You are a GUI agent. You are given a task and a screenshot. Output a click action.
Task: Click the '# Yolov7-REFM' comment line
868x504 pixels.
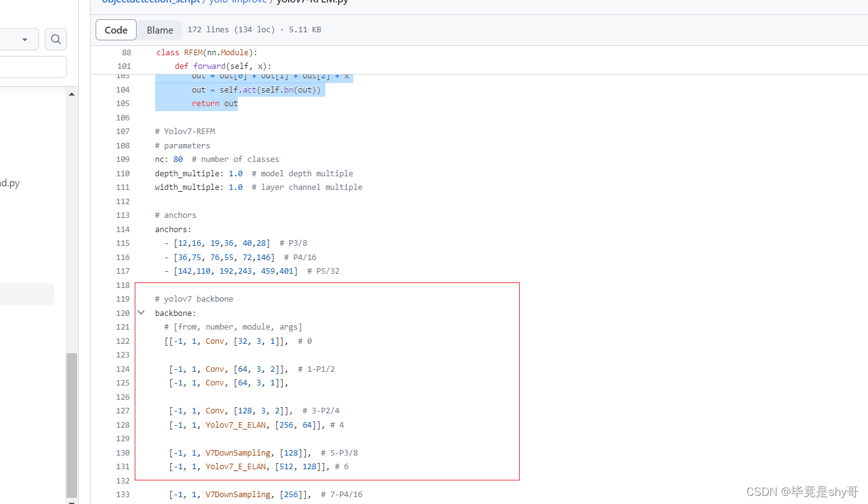(x=185, y=132)
